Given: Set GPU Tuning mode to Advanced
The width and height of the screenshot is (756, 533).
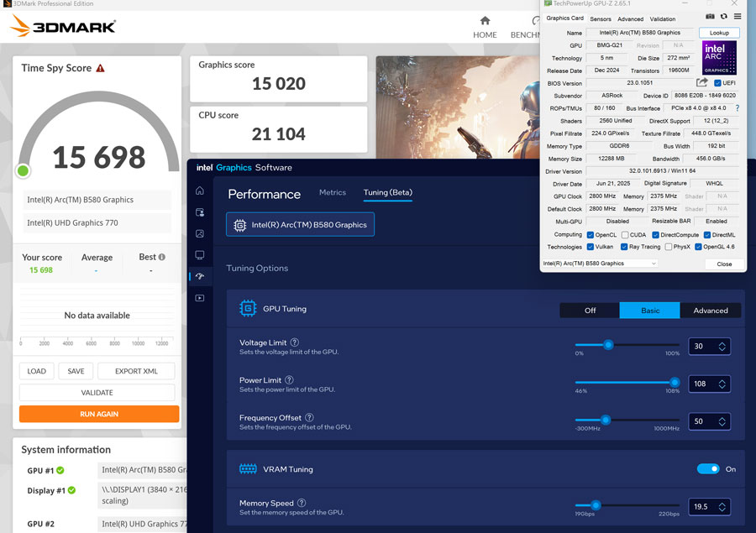Looking at the screenshot, I should tap(711, 311).
